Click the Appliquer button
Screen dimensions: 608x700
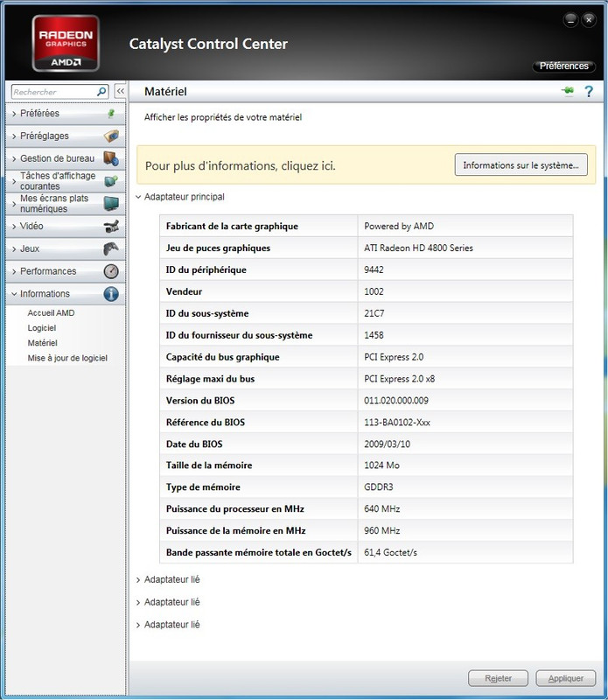click(566, 678)
